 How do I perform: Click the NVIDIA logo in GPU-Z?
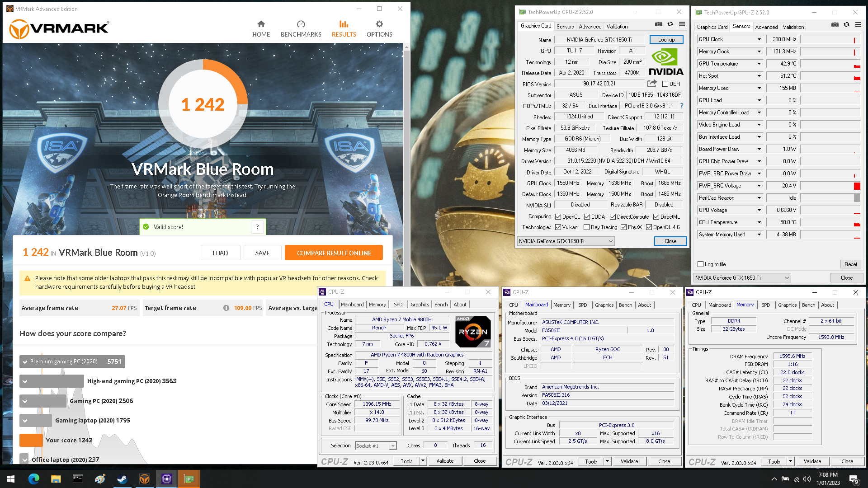pos(666,62)
